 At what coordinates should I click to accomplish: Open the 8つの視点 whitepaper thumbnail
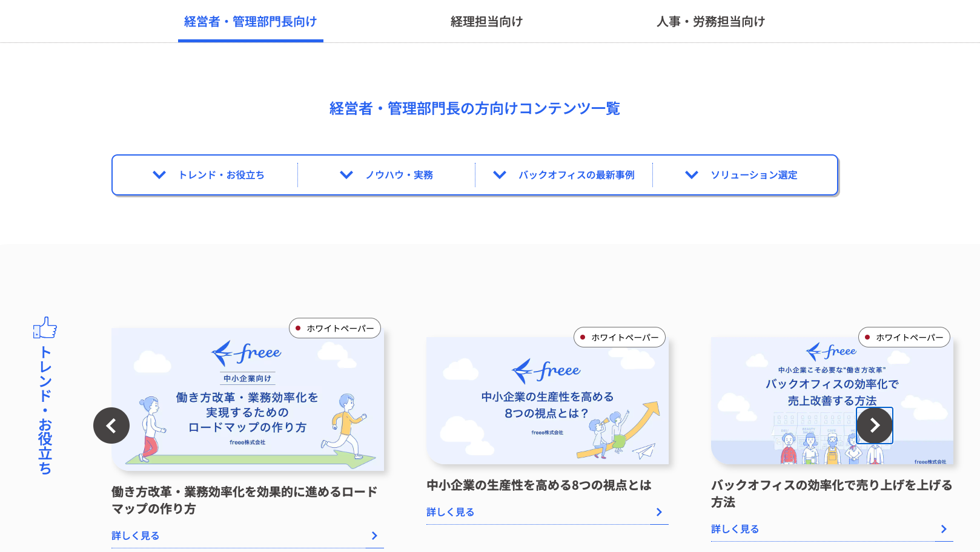click(548, 401)
